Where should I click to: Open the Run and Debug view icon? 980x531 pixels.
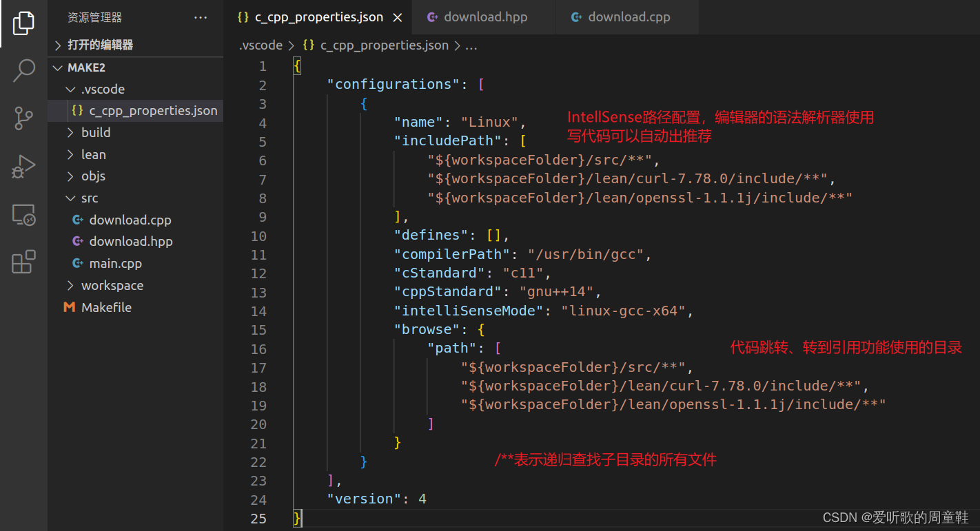(x=23, y=167)
